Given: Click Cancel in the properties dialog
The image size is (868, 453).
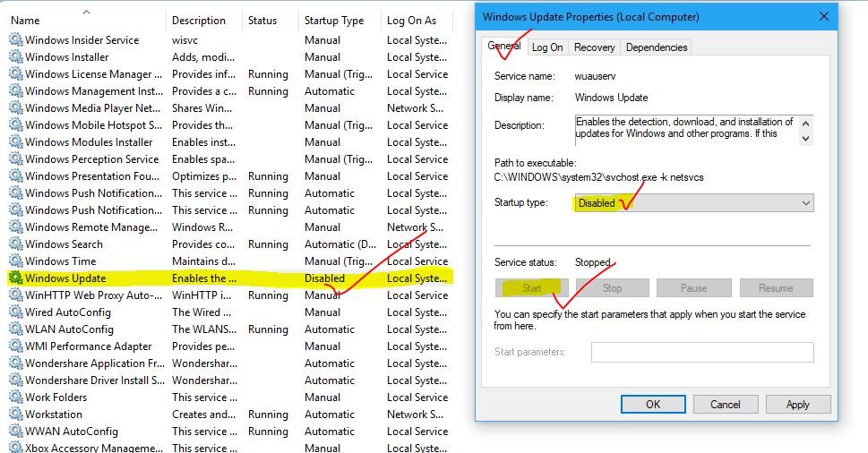Looking at the screenshot, I should coord(726,405).
